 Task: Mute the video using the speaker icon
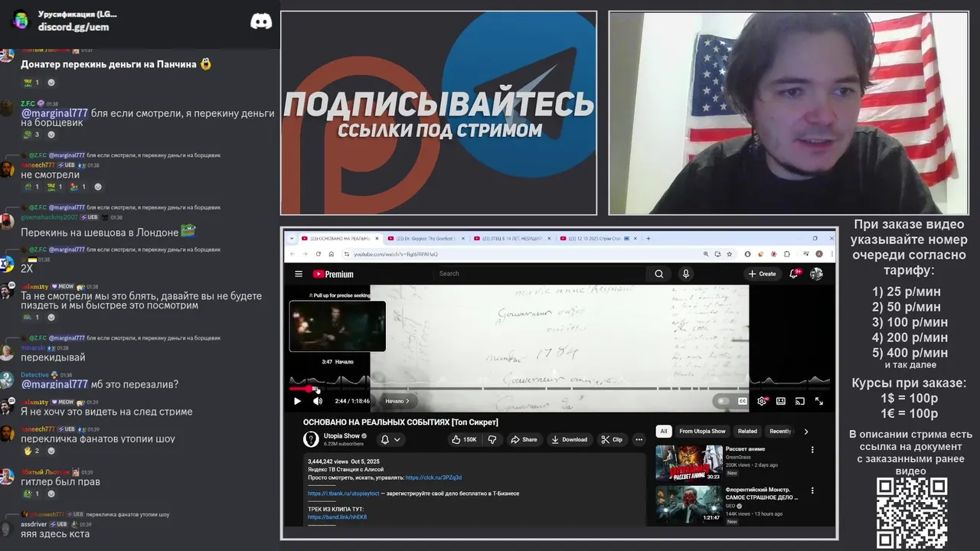(x=318, y=401)
